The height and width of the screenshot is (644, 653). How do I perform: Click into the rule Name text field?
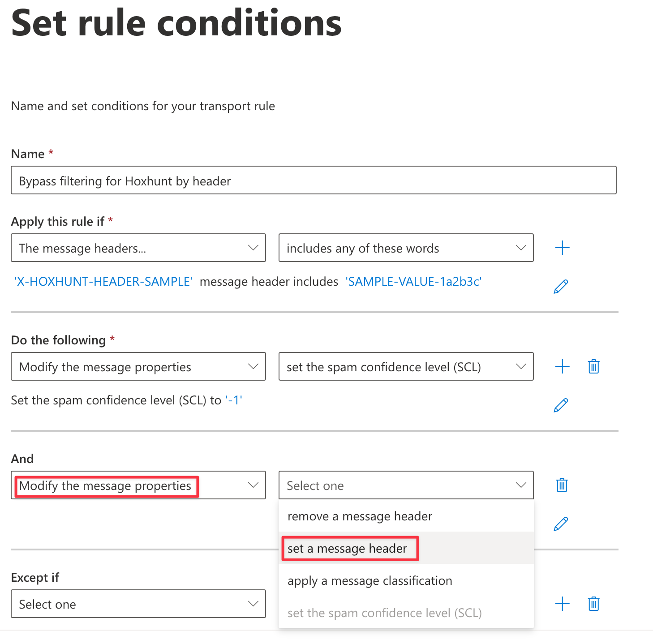click(314, 180)
